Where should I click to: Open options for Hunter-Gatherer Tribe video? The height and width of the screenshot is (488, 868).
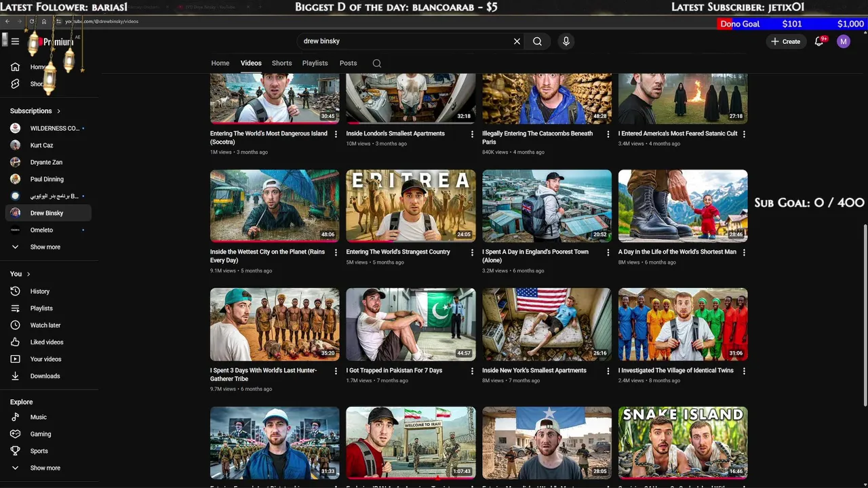tap(336, 371)
